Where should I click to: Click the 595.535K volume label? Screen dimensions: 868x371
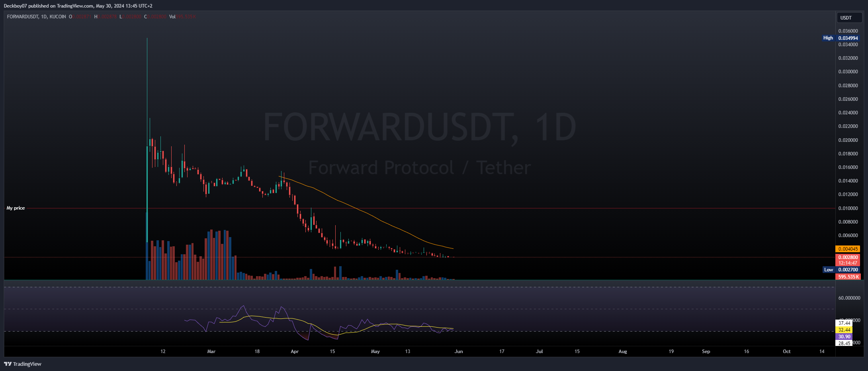click(848, 277)
